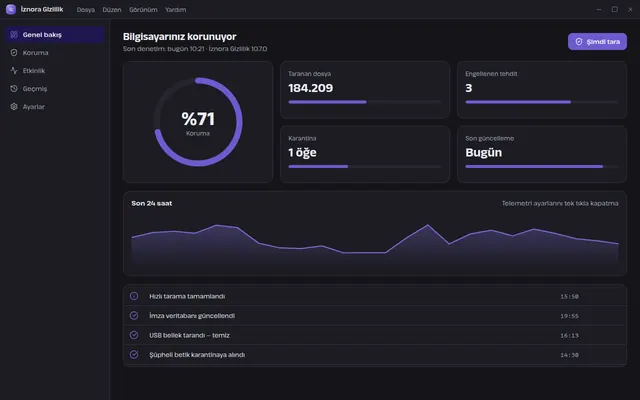Image resolution: width=640 pixels, height=400 pixels.
Task: Click the Taranan dosya progress bar
Action: pyautogui.click(x=364, y=102)
